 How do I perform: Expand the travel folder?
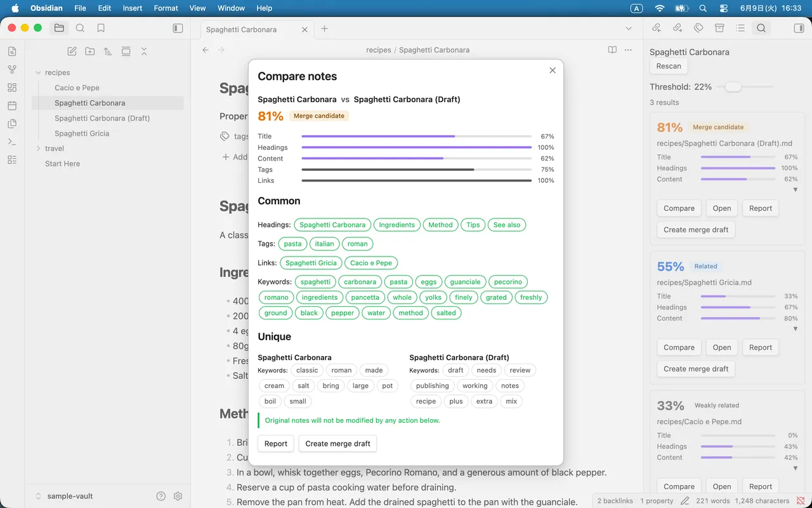click(38, 149)
